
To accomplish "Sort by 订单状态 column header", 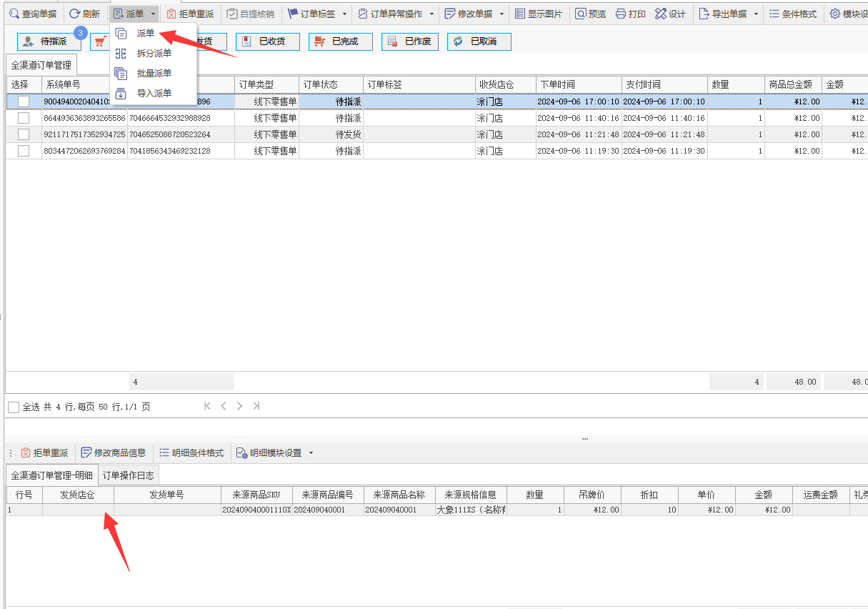I will click(331, 84).
